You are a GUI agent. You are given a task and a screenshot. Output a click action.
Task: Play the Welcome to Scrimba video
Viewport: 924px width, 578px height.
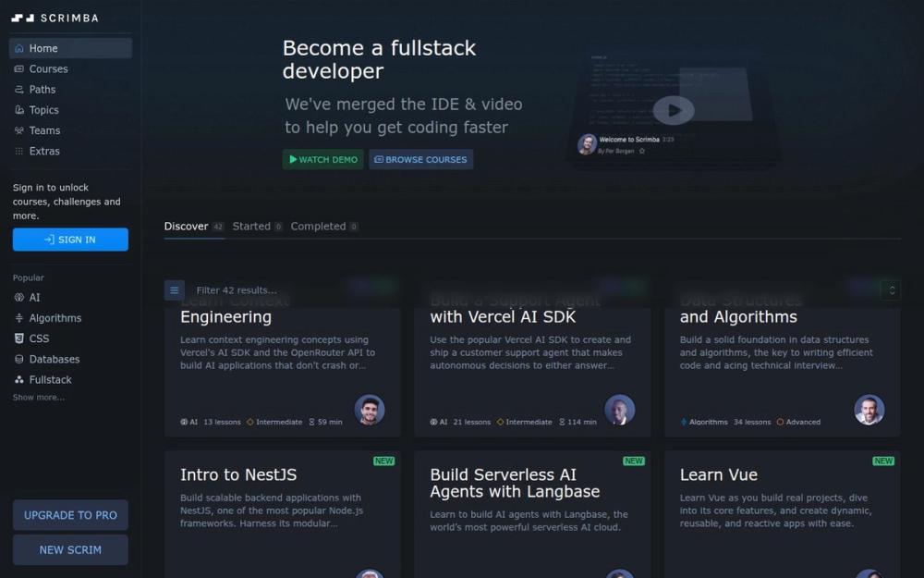pyautogui.click(x=674, y=110)
